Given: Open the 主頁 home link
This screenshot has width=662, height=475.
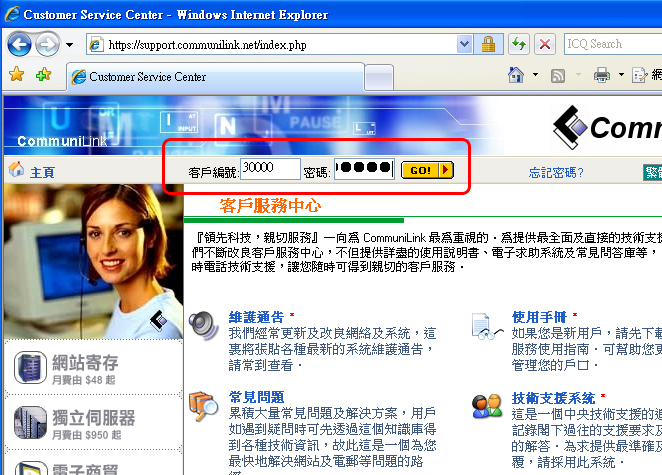Looking at the screenshot, I should click(x=42, y=172).
